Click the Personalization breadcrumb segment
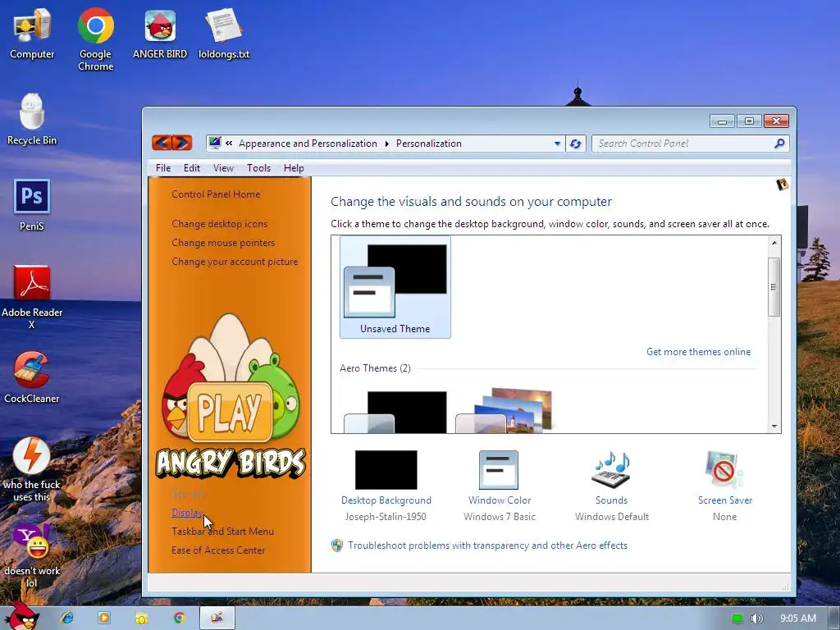Screen dimensions: 840x630 [x=428, y=144]
